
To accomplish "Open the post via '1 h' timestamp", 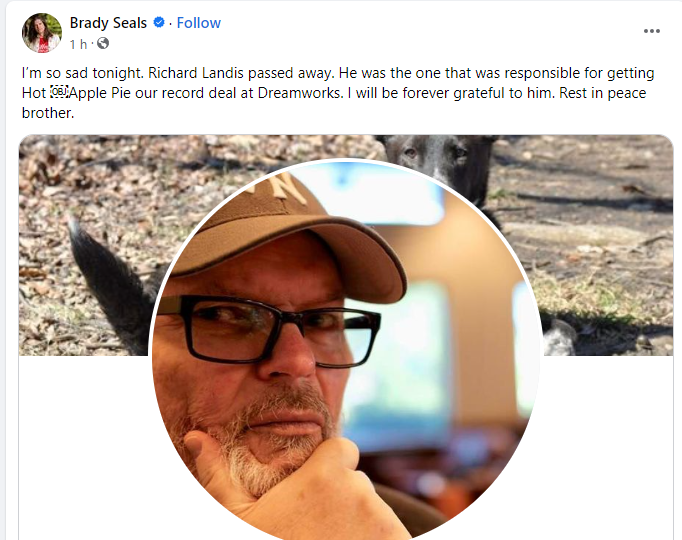I will click(x=78, y=44).
